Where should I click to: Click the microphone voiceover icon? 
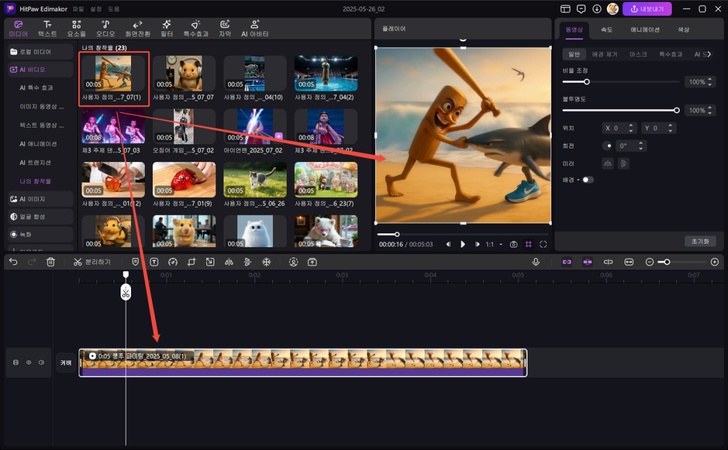[x=536, y=262]
